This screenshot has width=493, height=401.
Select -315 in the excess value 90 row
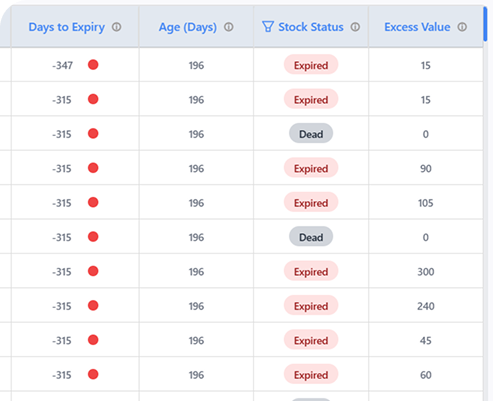click(62, 168)
